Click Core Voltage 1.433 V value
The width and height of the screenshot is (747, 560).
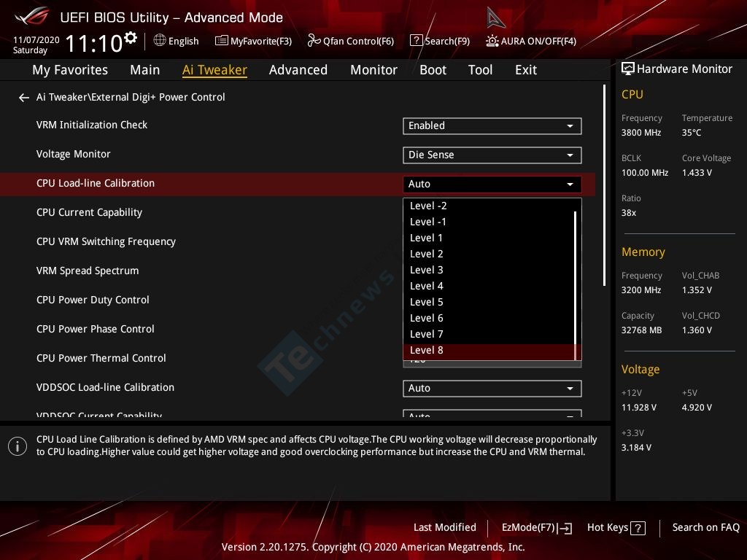[697, 173]
